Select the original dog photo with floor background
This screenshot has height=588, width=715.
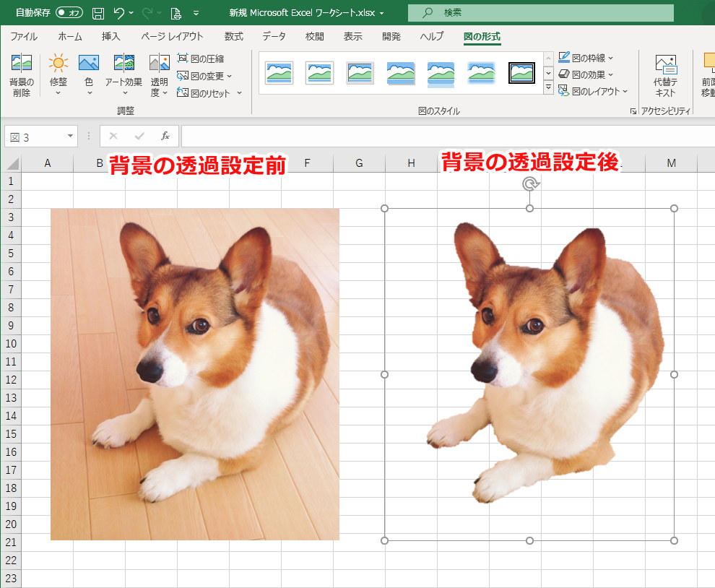coord(195,374)
